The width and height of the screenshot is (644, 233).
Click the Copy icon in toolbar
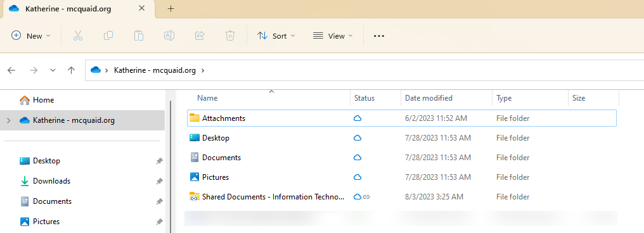(x=108, y=35)
